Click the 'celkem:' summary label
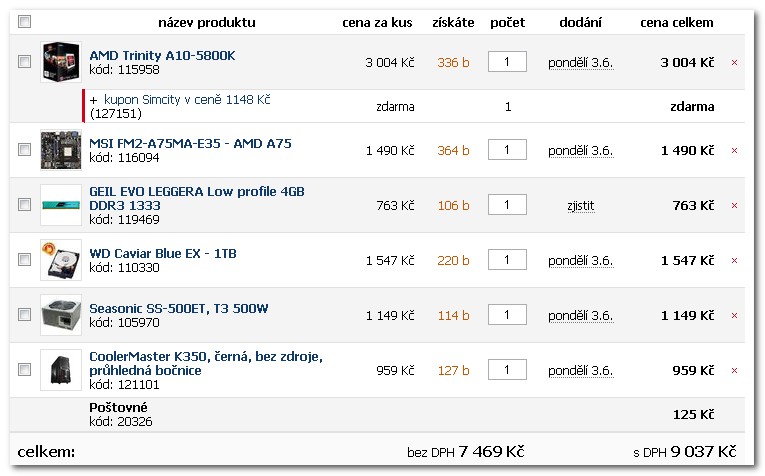Image resolution: width=765 pixels, height=476 pixels. (46, 452)
